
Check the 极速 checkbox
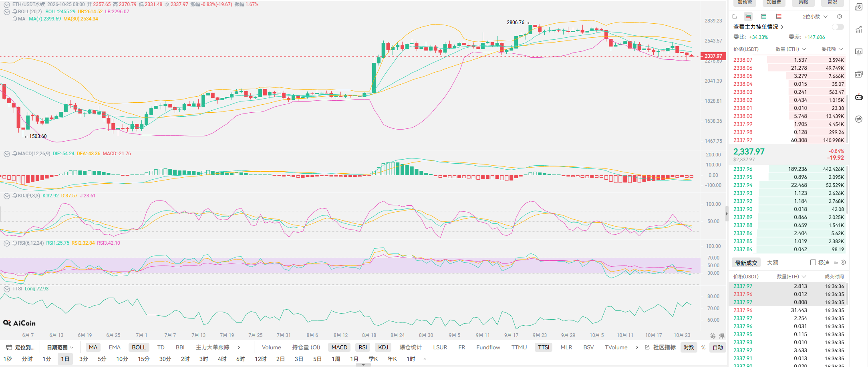(813, 262)
